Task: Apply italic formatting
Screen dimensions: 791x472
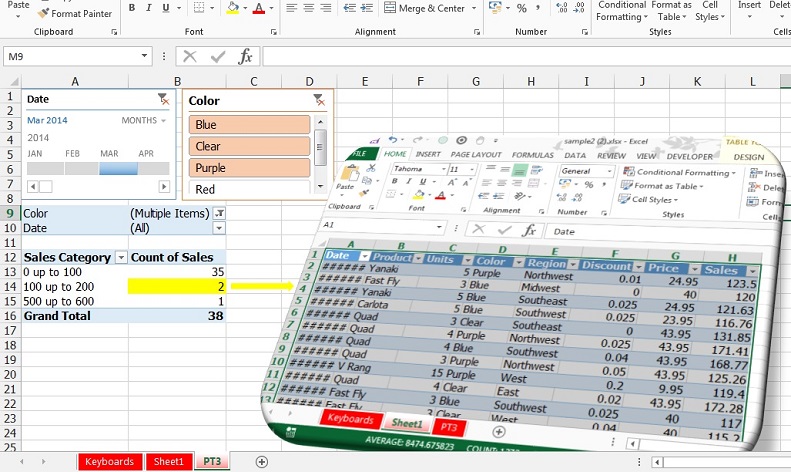Action: click(151, 8)
